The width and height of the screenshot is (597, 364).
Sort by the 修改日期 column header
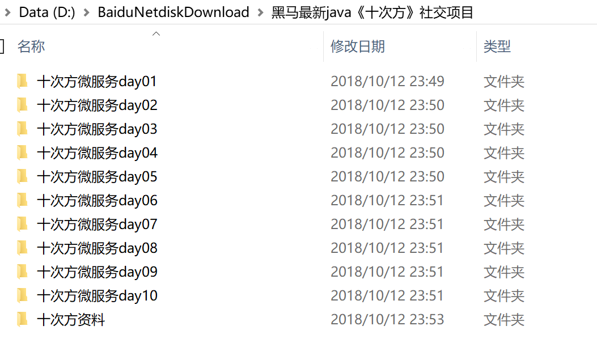click(x=358, y=46)
